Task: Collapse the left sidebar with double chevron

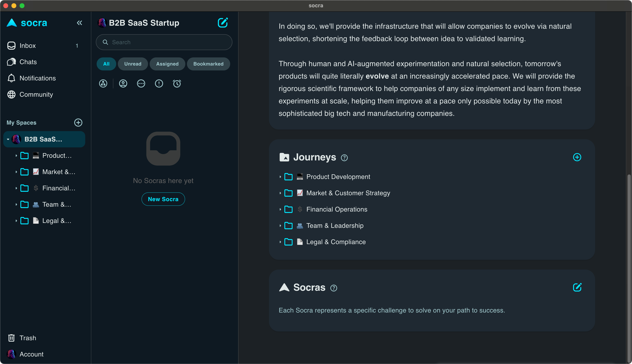Action: (79, 23)
